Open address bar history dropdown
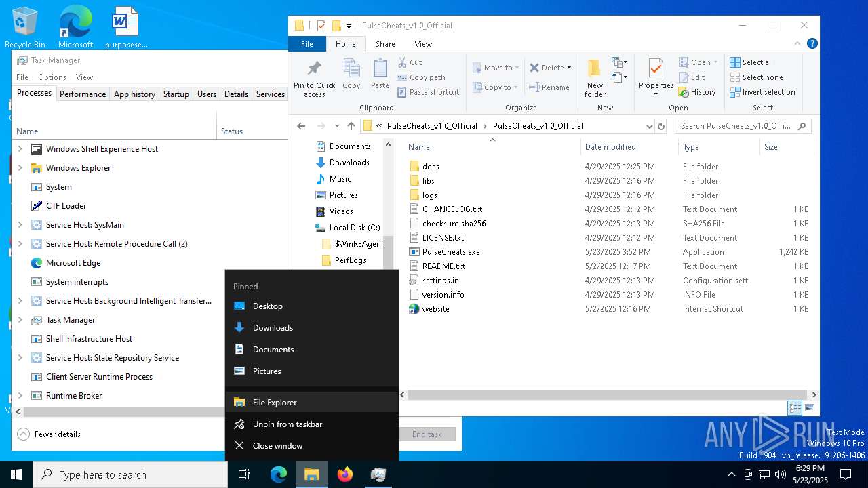868x488 pixels. (650, 126)
